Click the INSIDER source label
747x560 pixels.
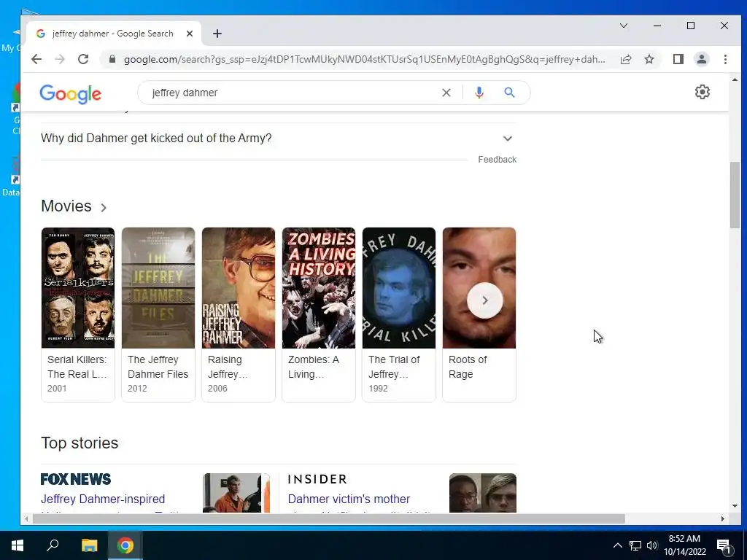point(317,479)
